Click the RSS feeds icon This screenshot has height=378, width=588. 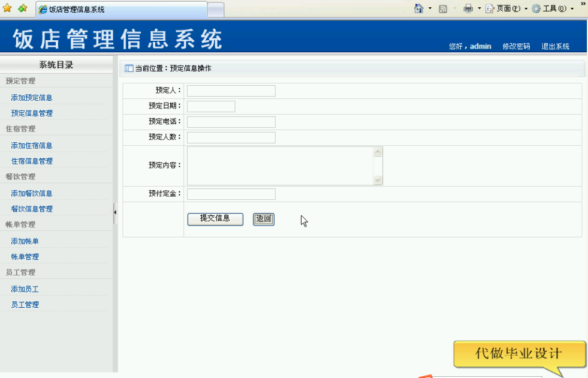tap(443, 8)
